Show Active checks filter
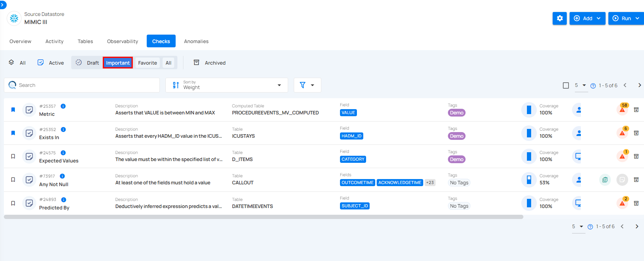 [51, 63]
